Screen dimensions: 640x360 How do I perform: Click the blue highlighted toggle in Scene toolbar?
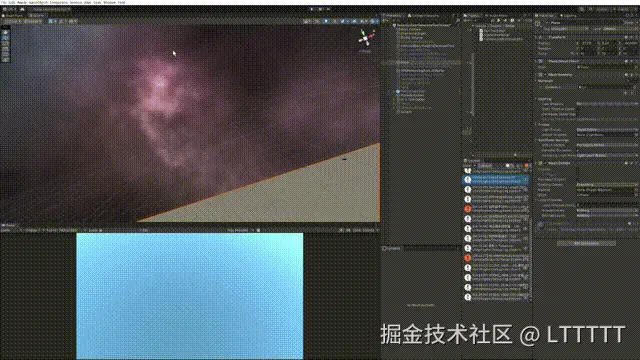point(326,21)
